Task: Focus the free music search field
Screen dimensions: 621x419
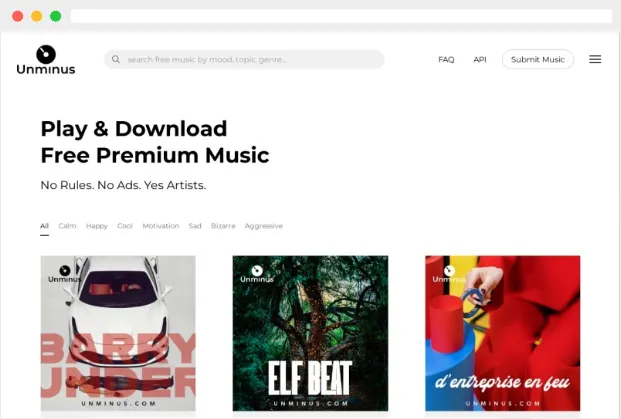Action: point(244,59)
